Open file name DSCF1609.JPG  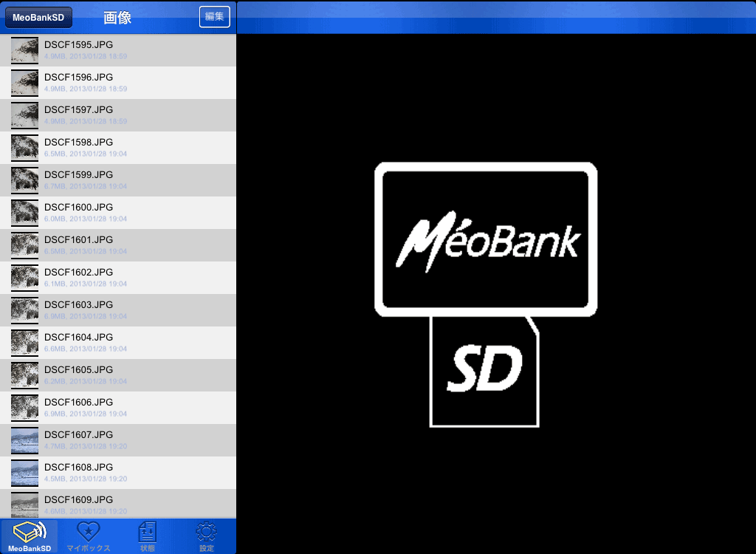[x=78, y=499]
